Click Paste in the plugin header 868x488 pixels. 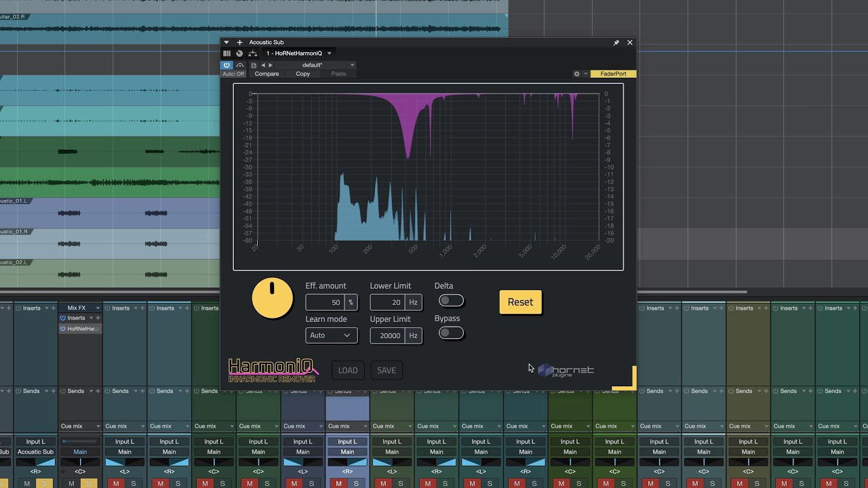coord(338,74)
